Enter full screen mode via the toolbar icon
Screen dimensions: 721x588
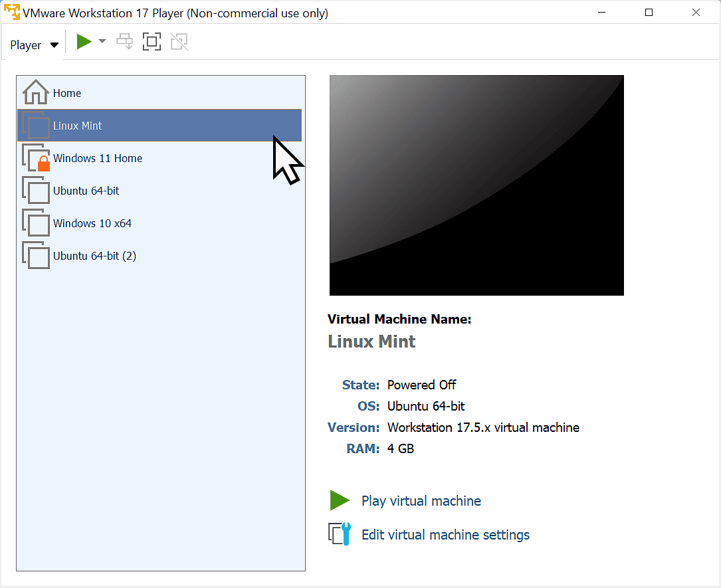click(152, 41)
